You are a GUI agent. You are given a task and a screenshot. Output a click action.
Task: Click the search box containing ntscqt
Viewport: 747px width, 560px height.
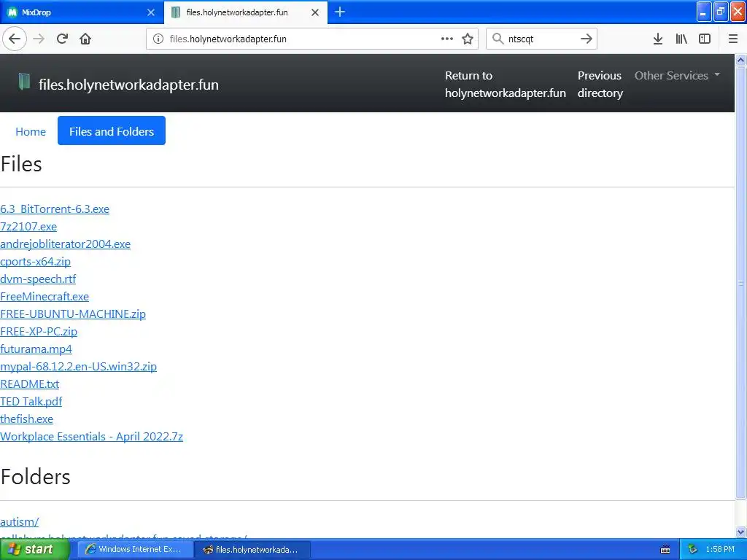point(541,39)
